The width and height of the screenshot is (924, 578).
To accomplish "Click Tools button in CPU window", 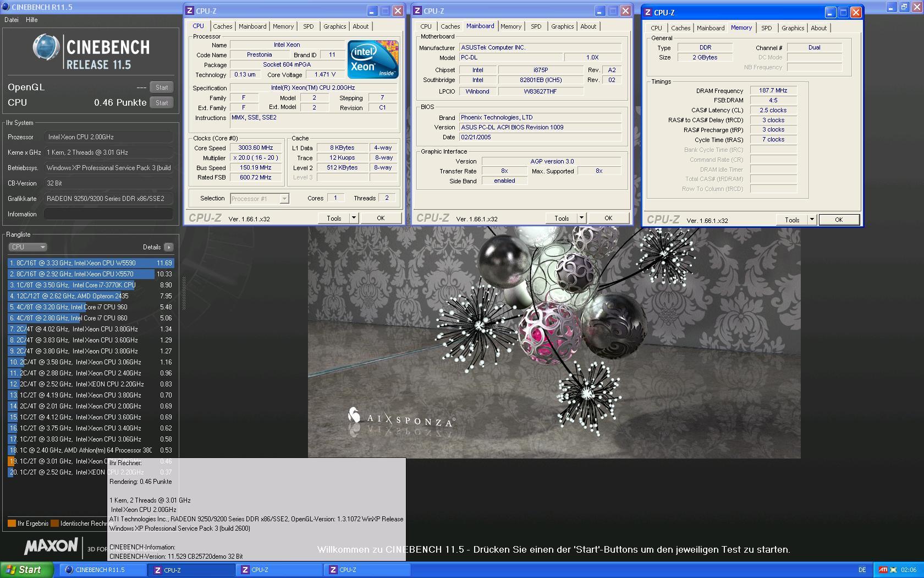I will (x=334, y=218).
